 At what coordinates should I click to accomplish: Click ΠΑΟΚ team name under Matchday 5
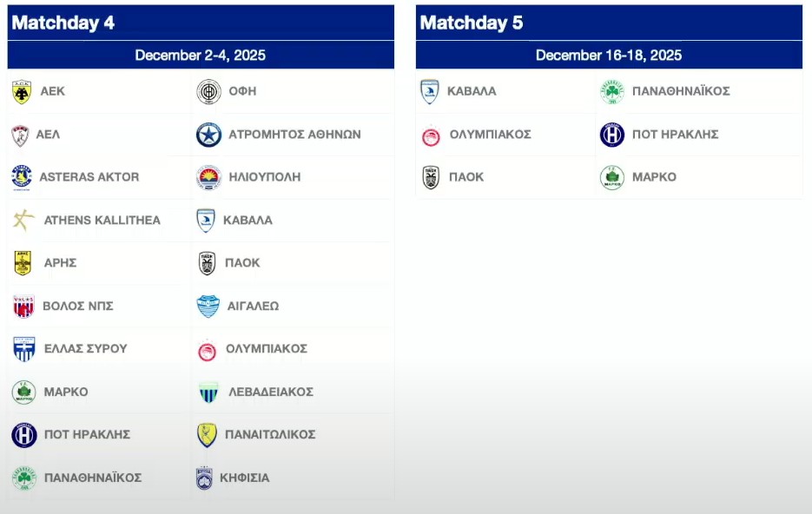(x=465, y=177)
